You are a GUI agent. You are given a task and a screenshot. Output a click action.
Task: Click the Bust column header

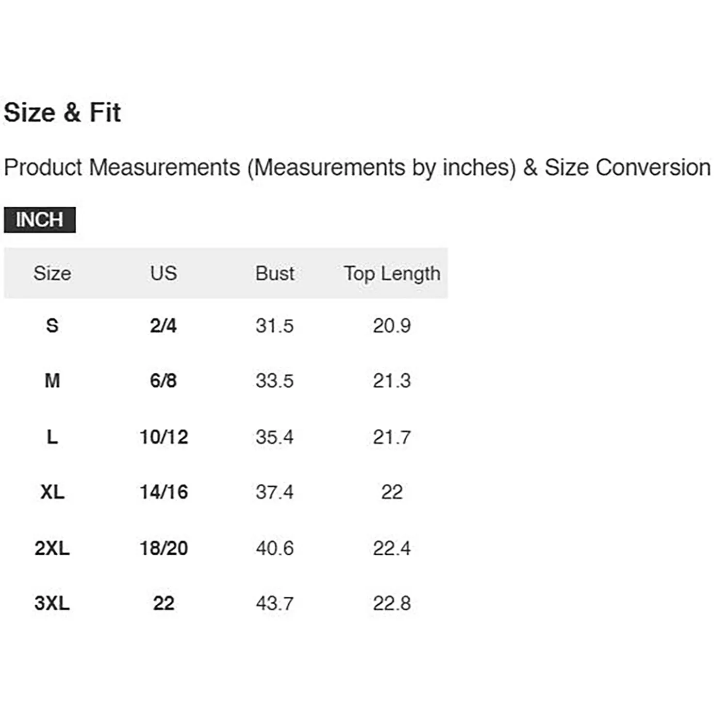click(x=275, y=273)
